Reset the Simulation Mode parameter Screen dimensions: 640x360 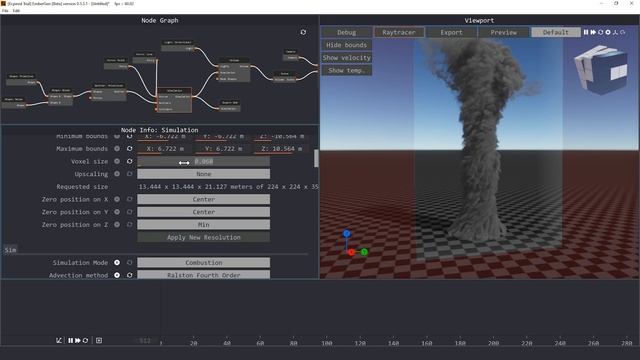(129, 262)
